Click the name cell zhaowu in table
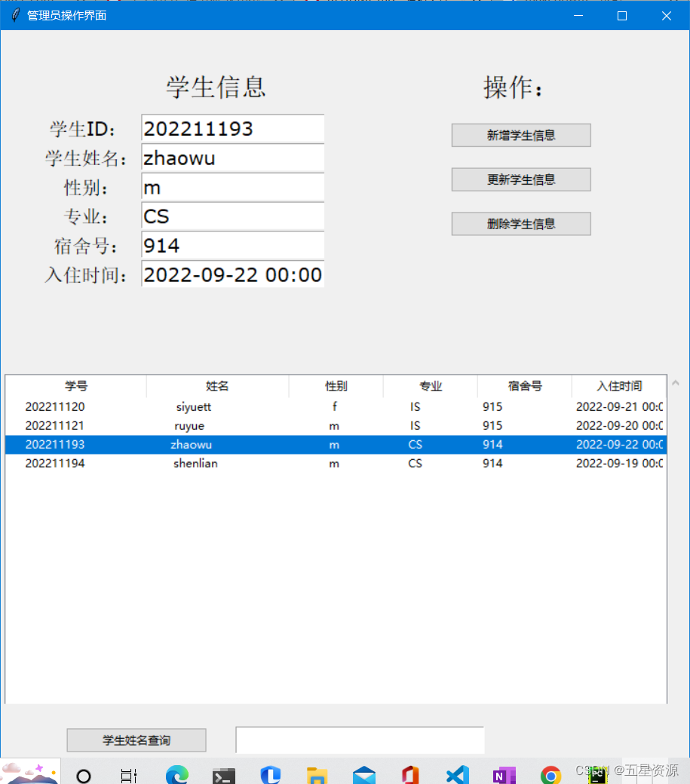 [x=191, y=445]
